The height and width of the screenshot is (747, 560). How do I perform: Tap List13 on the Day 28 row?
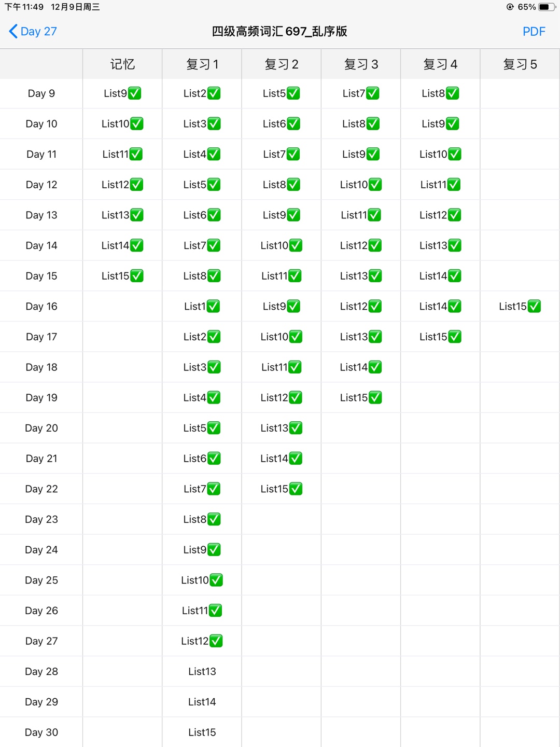click(x=202, y=671)
